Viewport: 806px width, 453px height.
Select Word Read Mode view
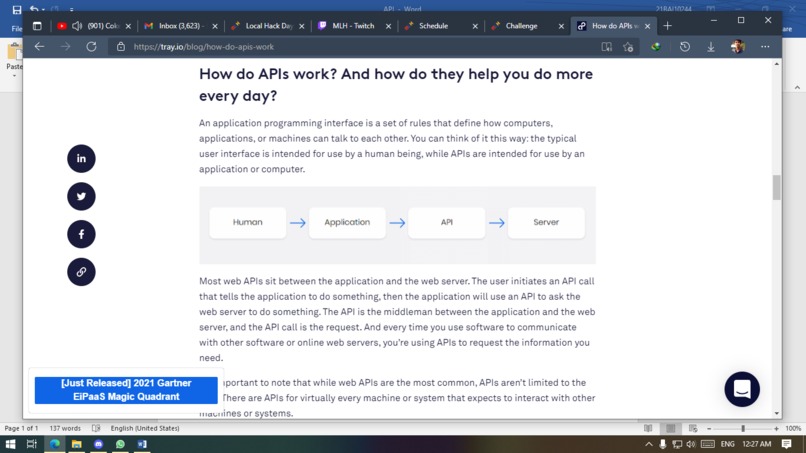[x=648, y=428]
